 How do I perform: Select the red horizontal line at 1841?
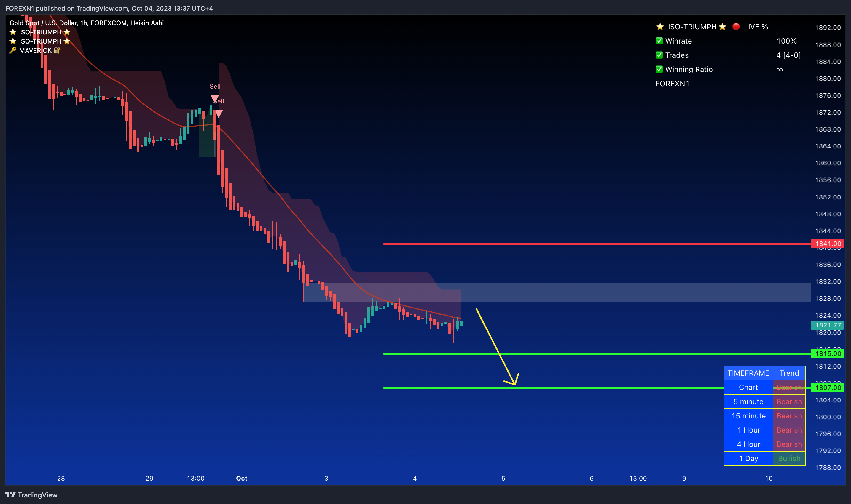(x=597, y=244)
